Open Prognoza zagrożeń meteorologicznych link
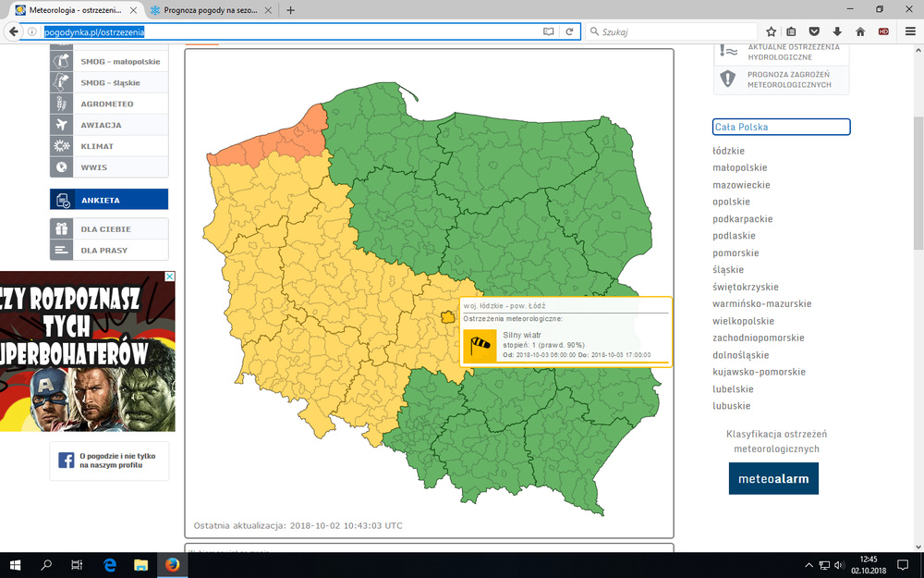Screen dimensions: 924x578 point(782,80)
